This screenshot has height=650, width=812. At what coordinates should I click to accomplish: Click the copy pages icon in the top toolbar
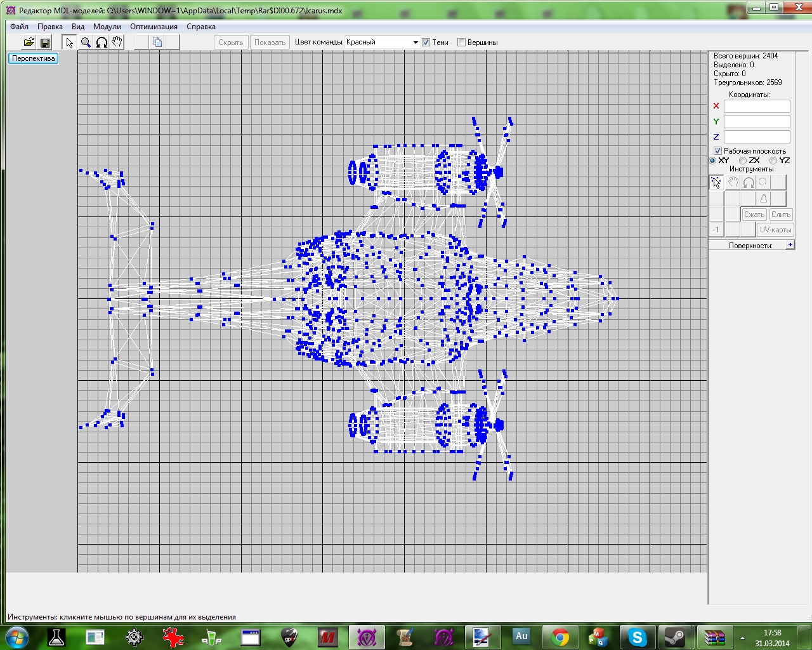tap(157, 43)
